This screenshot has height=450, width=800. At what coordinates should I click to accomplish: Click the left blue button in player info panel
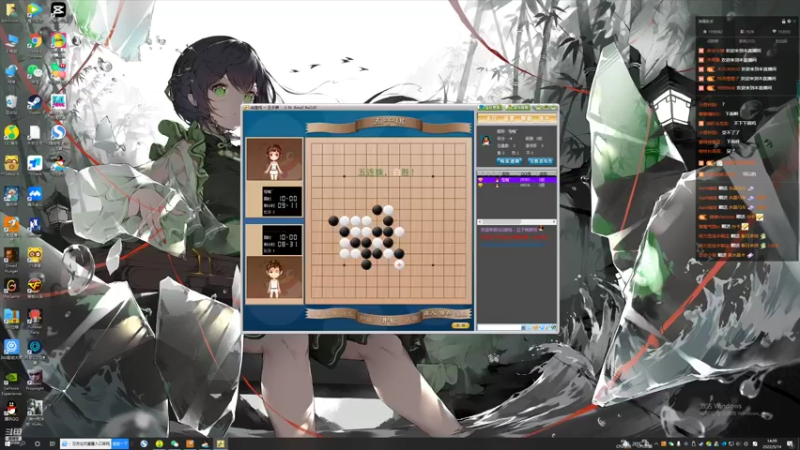[509, 161]
